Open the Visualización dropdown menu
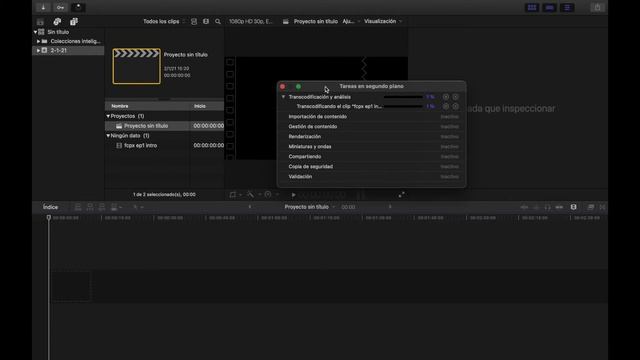Screen dimensions: 640x360 pyautogui.click(x=383, y=21)
